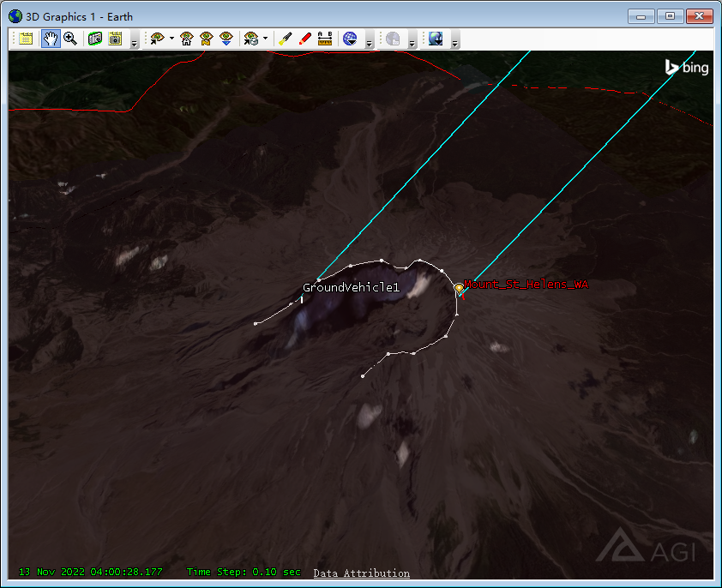
Task: Toggle the measure ruler tool
Action: coord(325,39)
